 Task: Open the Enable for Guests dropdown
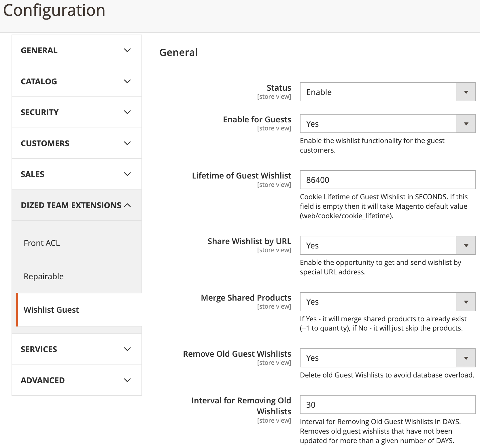[x=388, y=124]
